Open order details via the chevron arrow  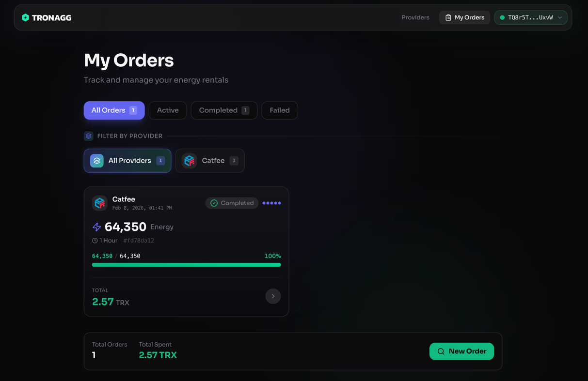click(273, 296)
